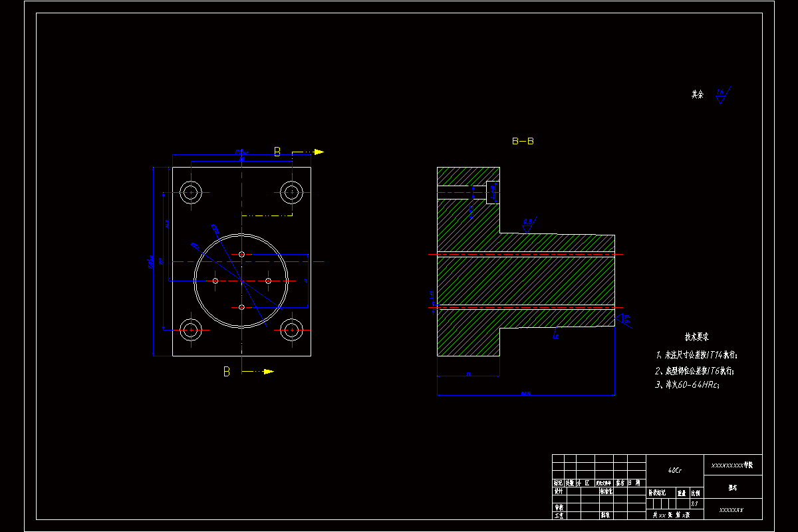Select the B-B section view title
The width and height of the screenshot is (798, 532).
pyautogui.click(x=523, y=141)
